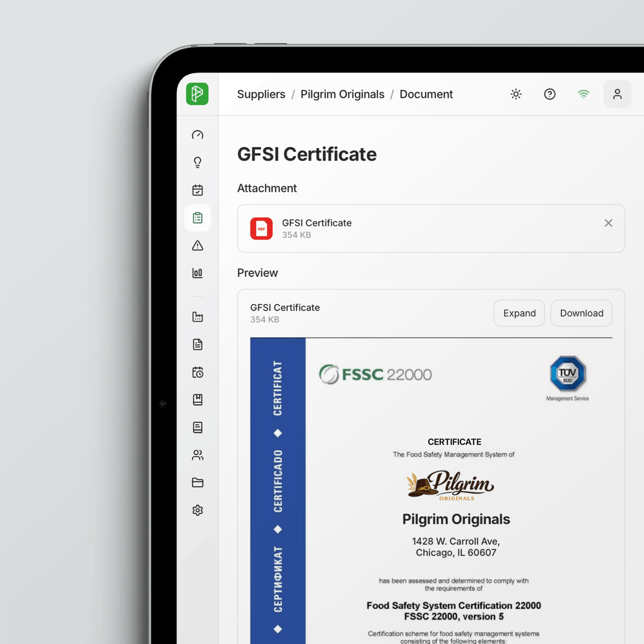This screenshot has width=644, height=644.
Task: Open the users icon in the sidebar
Action: 198,455
